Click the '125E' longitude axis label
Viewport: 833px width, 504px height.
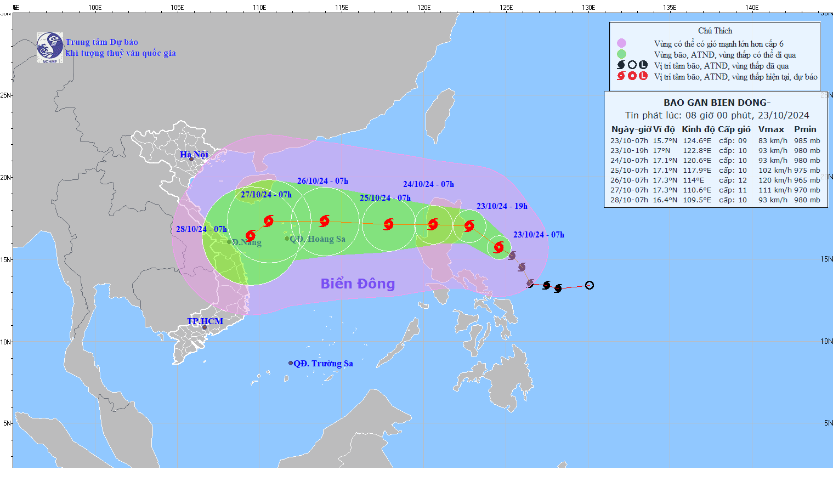click(506, 8)
